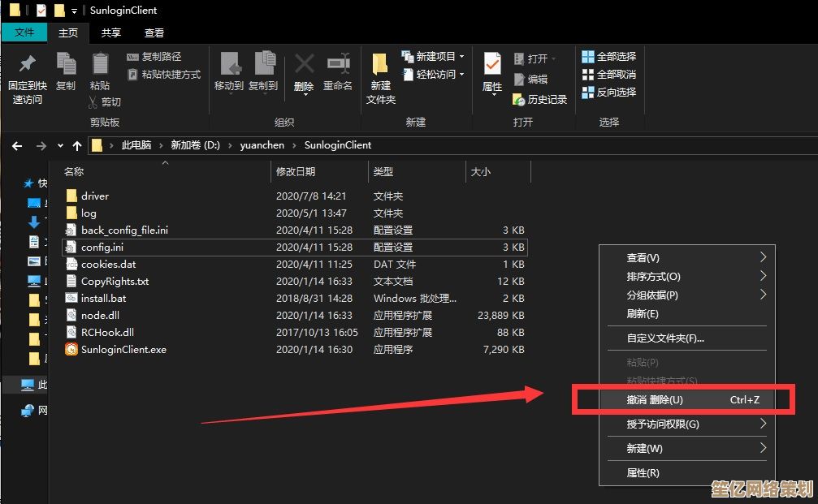
Task: Select the RCHook.dll file
Action: 107,333
